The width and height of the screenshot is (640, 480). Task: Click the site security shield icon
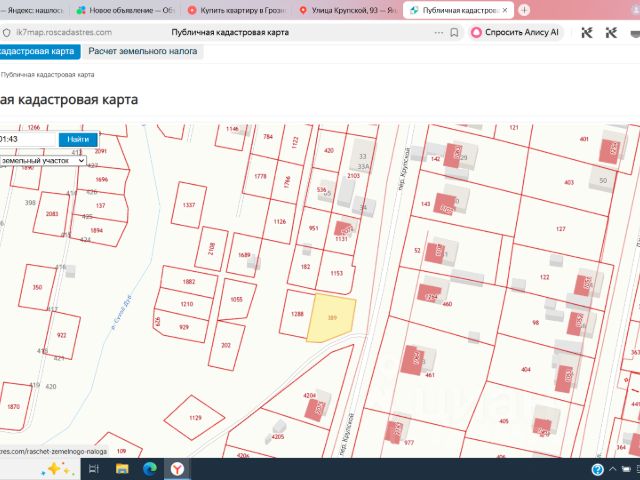(7, 33)
